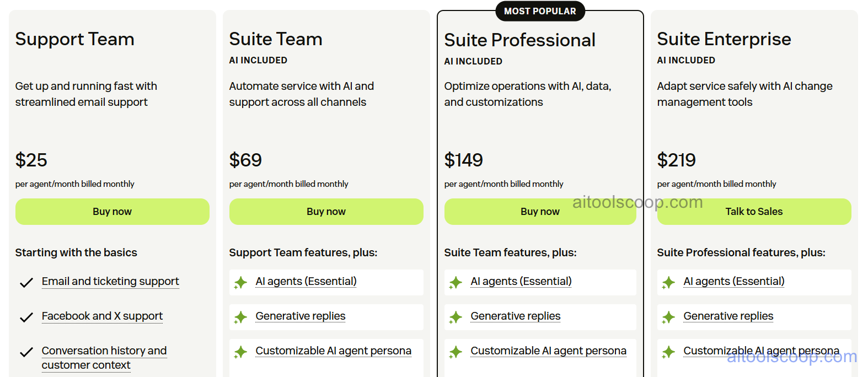Open Customizable AI agent persona link under Suite Professional

[548, 351]
